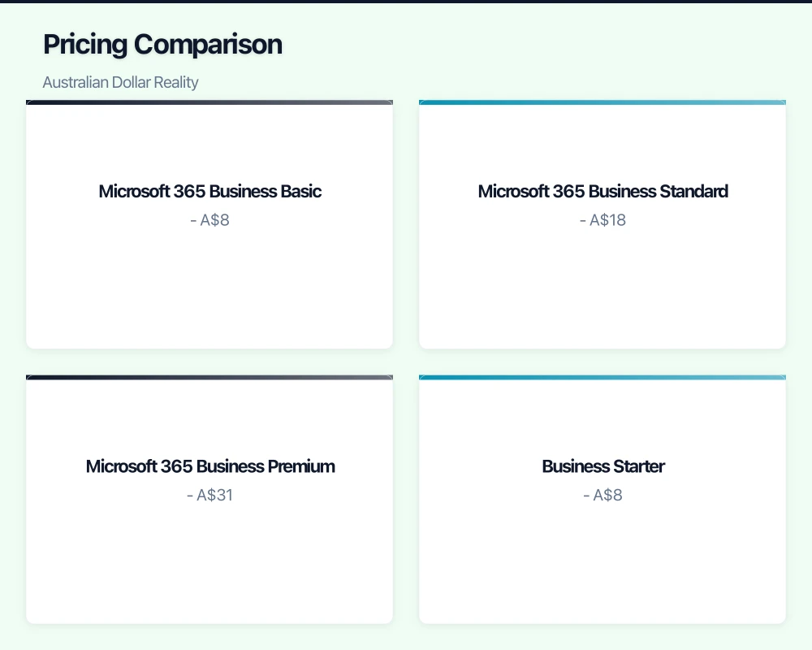The height and width of the screenshot is (650, 812).
Task: Open the Business Starter pricing card
Action: click(x=603, y=561)
